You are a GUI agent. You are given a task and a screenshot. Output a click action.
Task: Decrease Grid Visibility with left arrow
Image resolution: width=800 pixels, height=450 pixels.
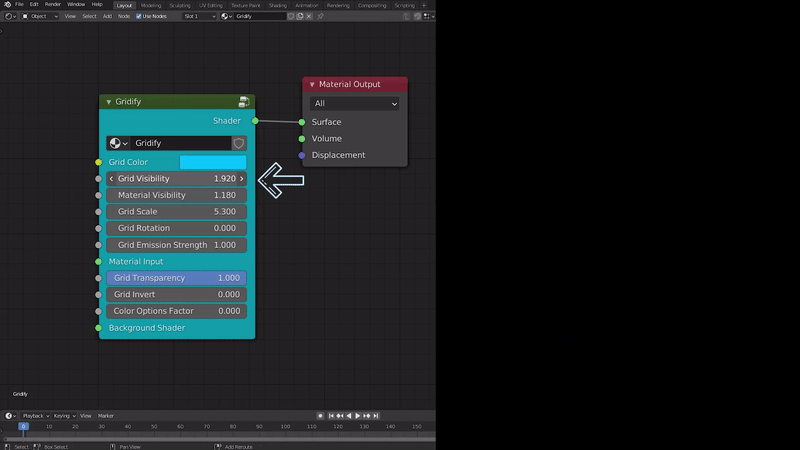(x=111, y=179)
